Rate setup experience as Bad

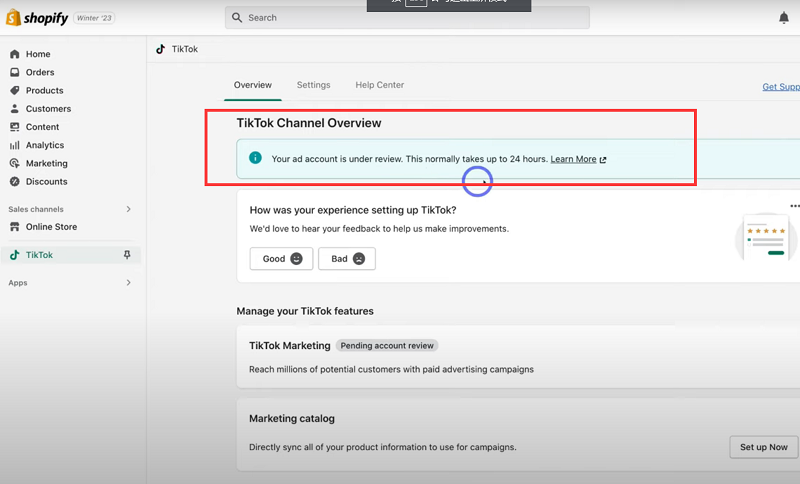tap(346, 259)
